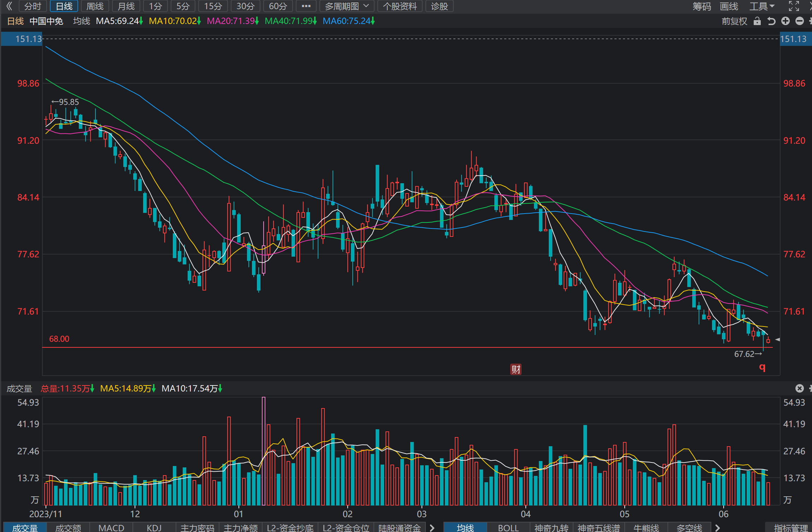This screenshot has width=812, height=532.
Task: Switch sub-chart to KDJ
Action: click(x=154, y=527)
